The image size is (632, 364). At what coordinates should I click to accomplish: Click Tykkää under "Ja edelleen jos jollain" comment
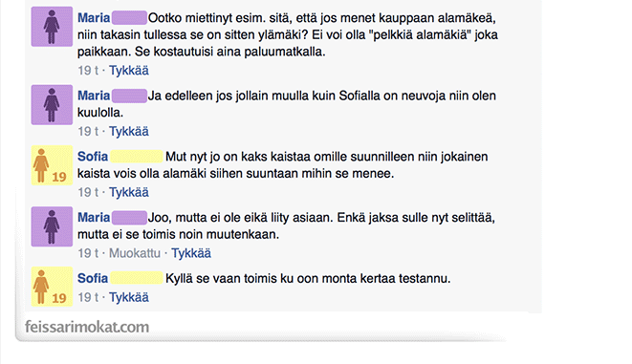coord(129,131)
